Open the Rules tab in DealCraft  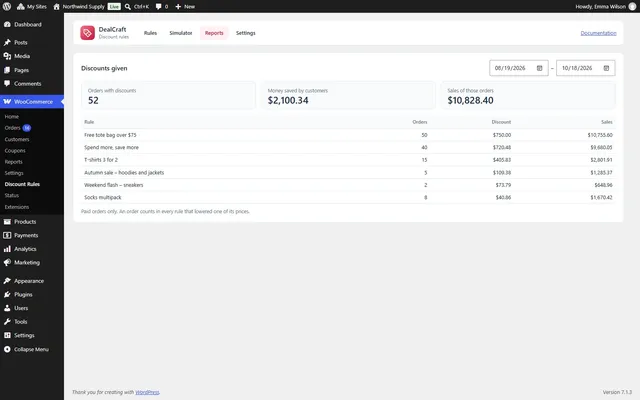click(x=150, y=33)
